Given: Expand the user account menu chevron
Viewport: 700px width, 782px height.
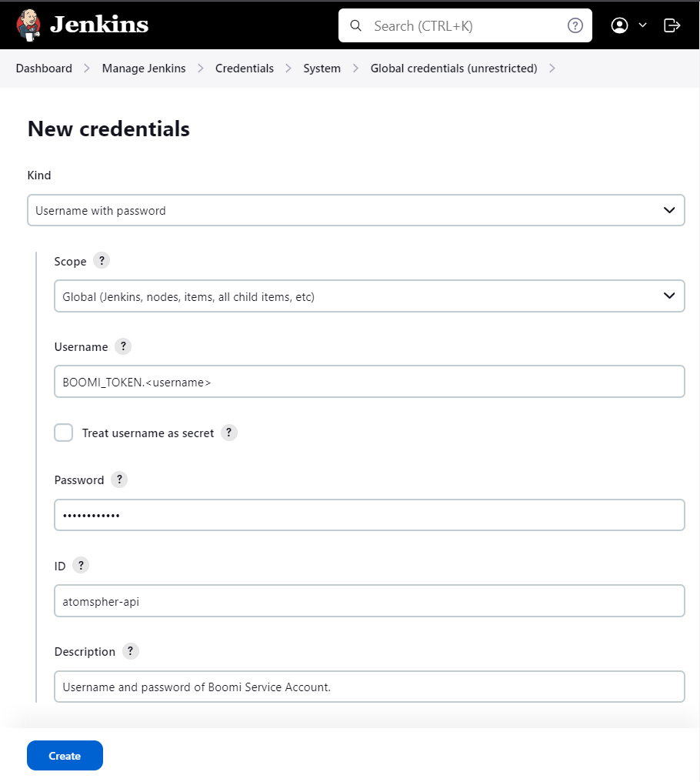Looking at the screenshot, I should pos(642,25).
